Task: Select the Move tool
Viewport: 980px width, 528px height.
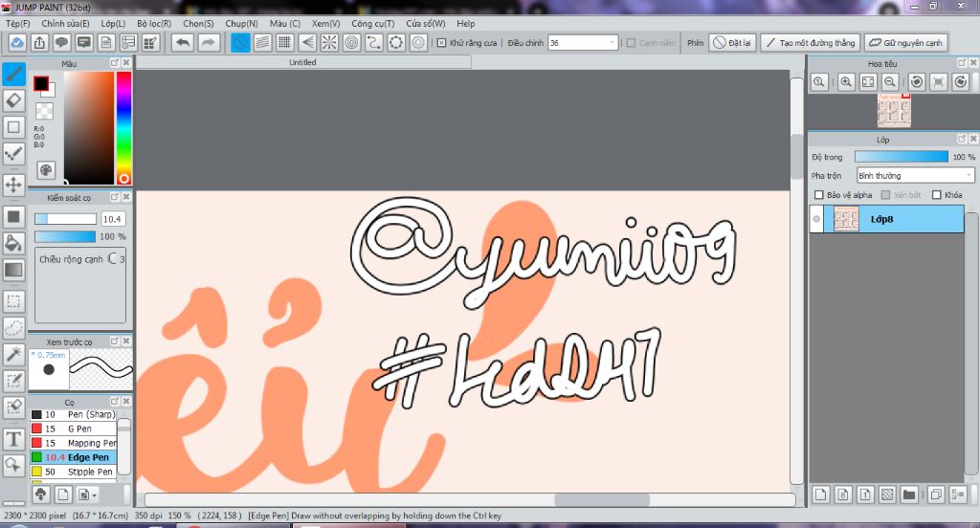Action: click(x=13, y=185)
